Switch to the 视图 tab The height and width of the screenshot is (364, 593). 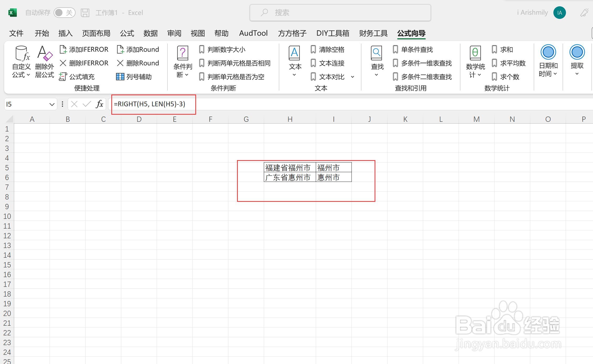pyautogui.click(x=198, y=33)
